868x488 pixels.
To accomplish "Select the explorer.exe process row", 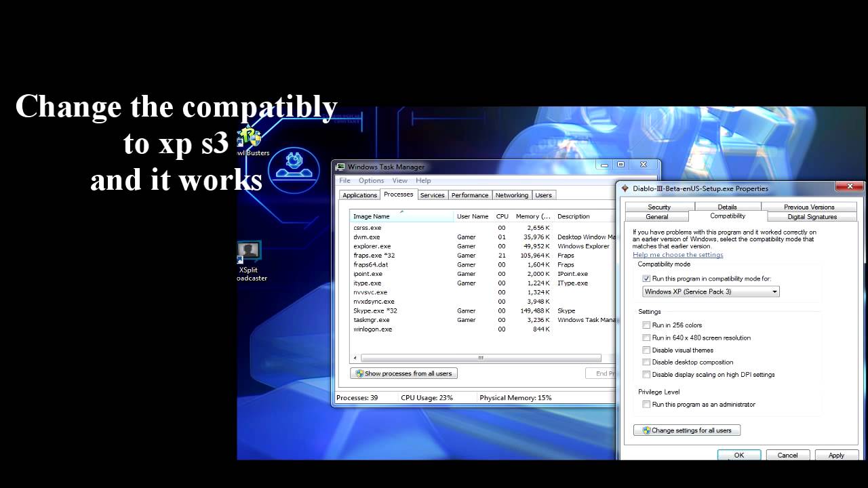I will click(483, 247).
